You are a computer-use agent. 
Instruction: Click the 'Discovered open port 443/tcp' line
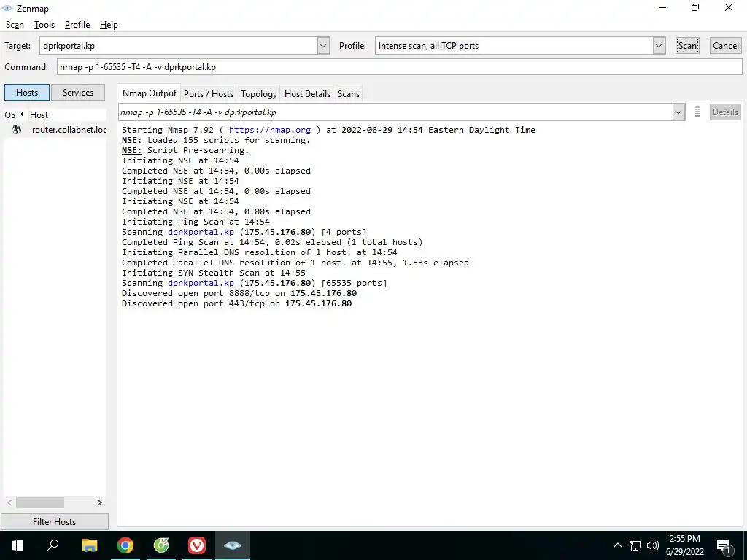[237, 303]
